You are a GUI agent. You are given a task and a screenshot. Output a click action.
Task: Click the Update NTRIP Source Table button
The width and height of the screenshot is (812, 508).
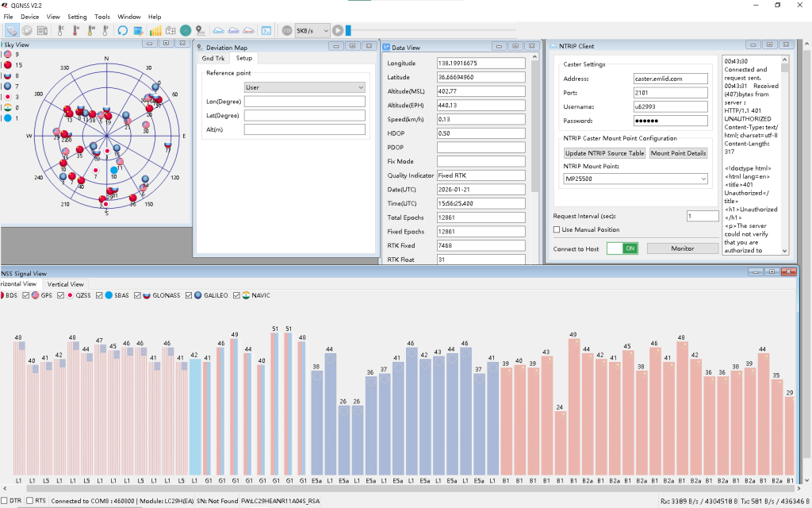pos(604,153)
